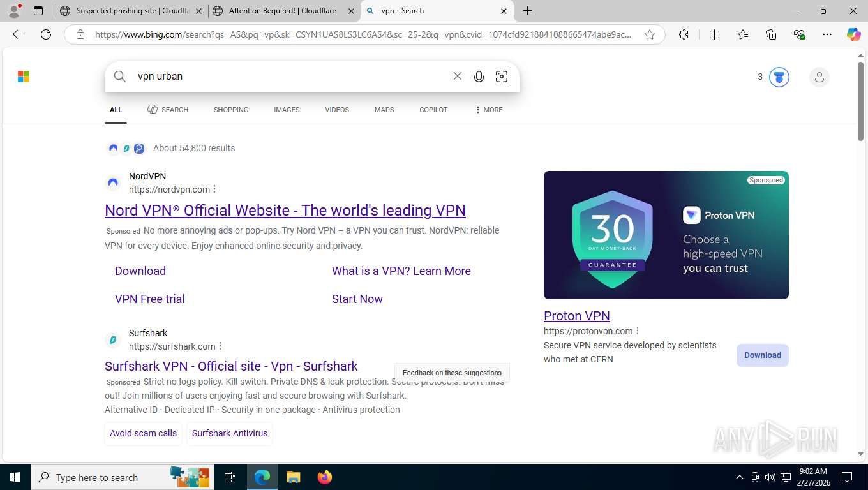
Task: Switch to the SEARCH tab
Action: click(x=168, y=110)
